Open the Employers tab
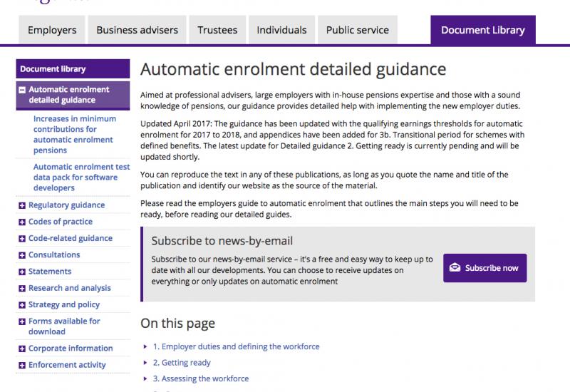The image size is (570, 392). point(52,30)
